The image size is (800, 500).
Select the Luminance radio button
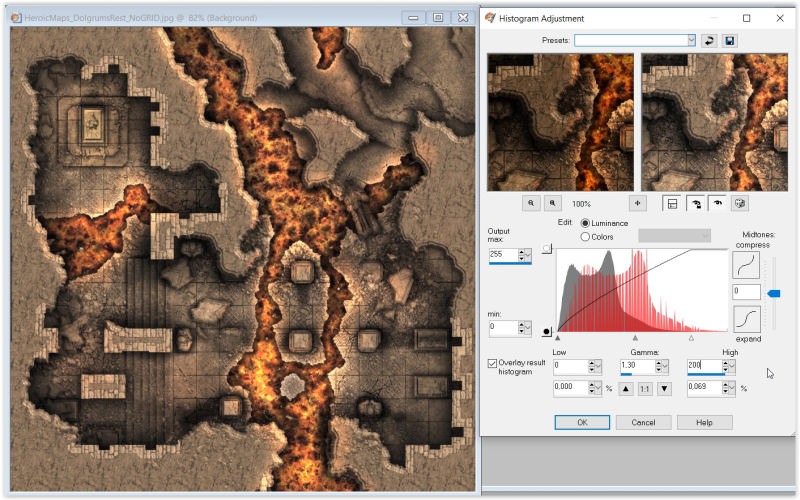(x=586, y=223)
